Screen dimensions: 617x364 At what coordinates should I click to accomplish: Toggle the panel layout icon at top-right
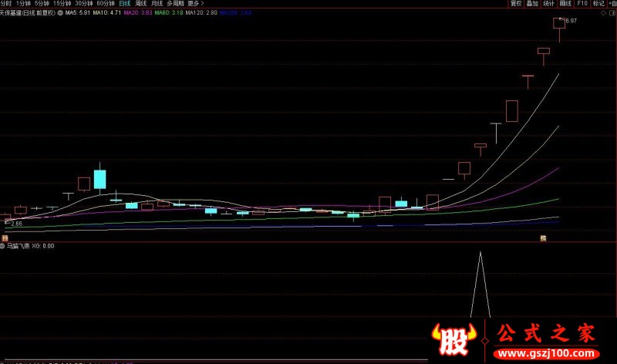(612, 13)
